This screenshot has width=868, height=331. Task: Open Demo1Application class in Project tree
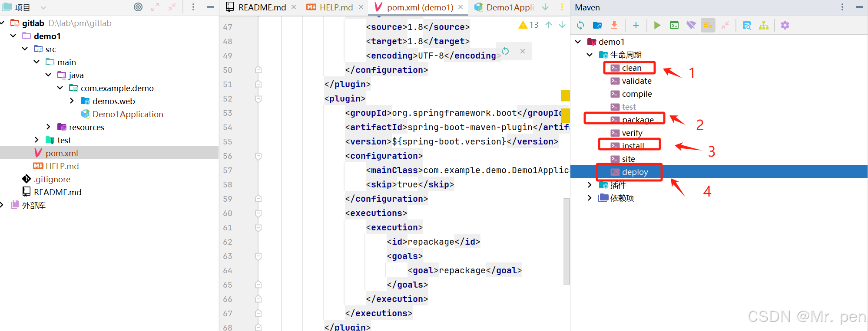click(x=122, y=114)
